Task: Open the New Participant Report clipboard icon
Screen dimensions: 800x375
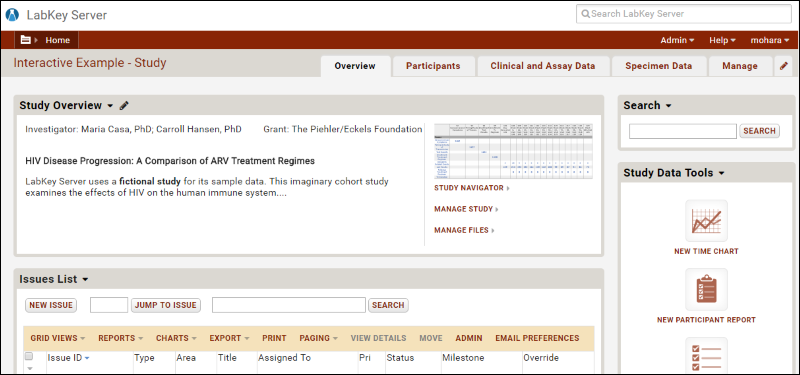Action: point(706,289)
